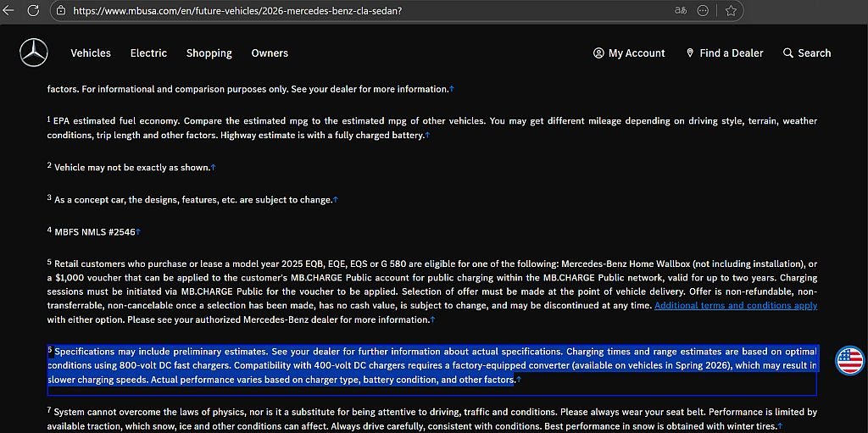Open the address bar ellipsis options

pyautogui.click(x=703, y=11)
